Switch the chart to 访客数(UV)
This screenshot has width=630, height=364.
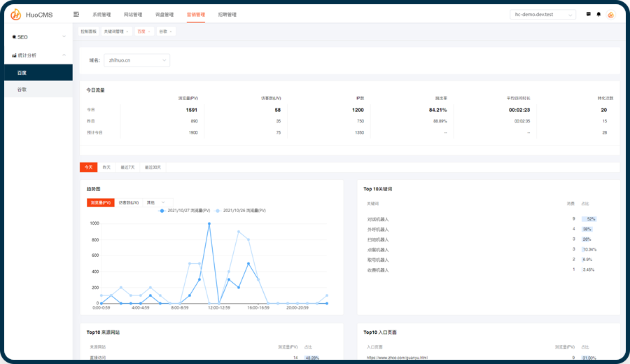(128, 202)
